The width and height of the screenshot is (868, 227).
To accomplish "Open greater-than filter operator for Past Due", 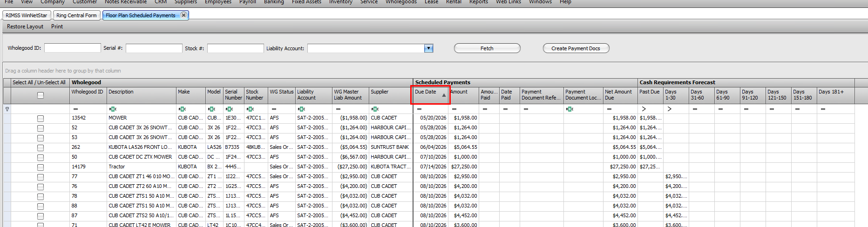I will pos(644,109).
